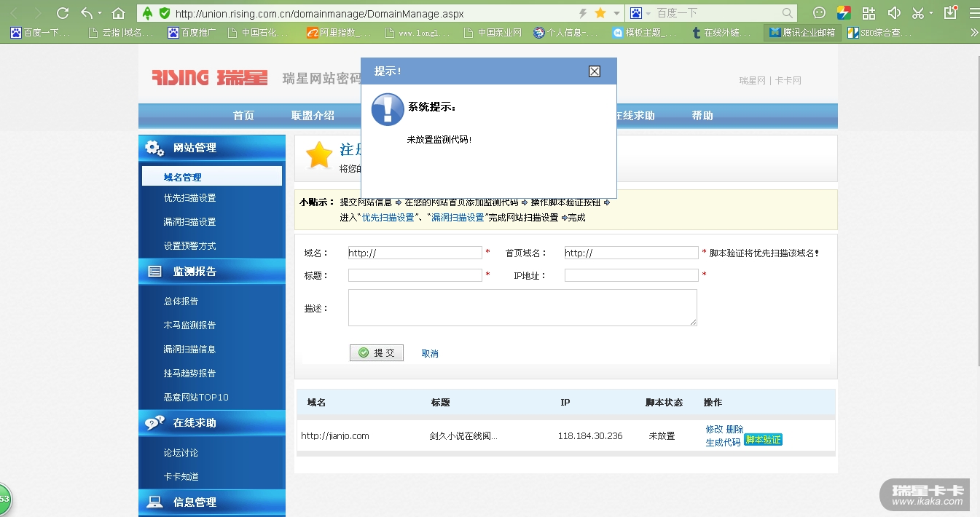Screen dimensions: 980x517
Task: Click the 域名 text input field
Action: click(415, 253)
